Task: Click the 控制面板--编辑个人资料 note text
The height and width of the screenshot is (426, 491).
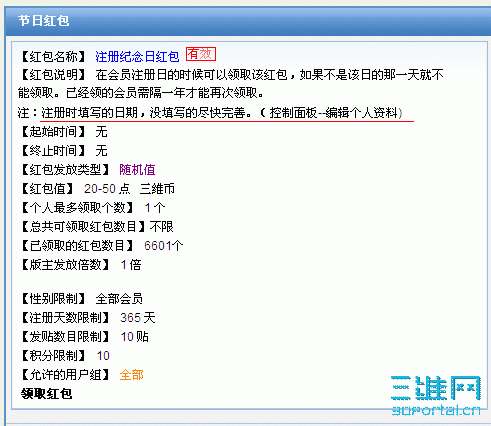Action: 333,113
